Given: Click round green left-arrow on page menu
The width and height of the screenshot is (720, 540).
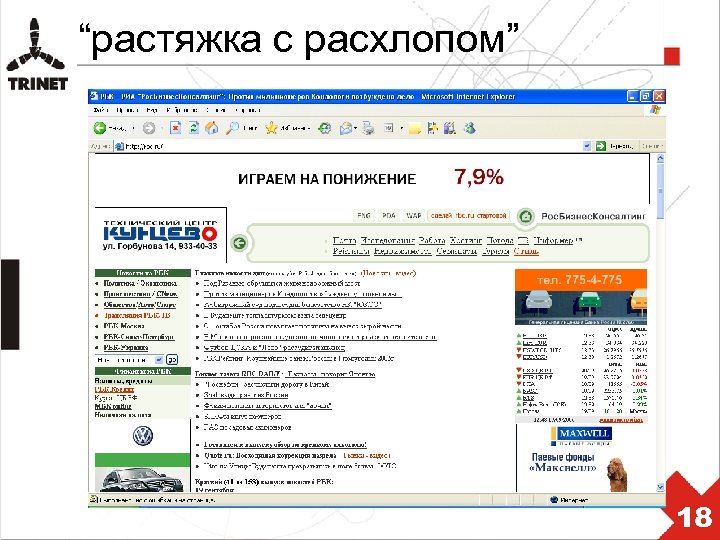Looking at the screenshot, I should (x=239, y=242).
